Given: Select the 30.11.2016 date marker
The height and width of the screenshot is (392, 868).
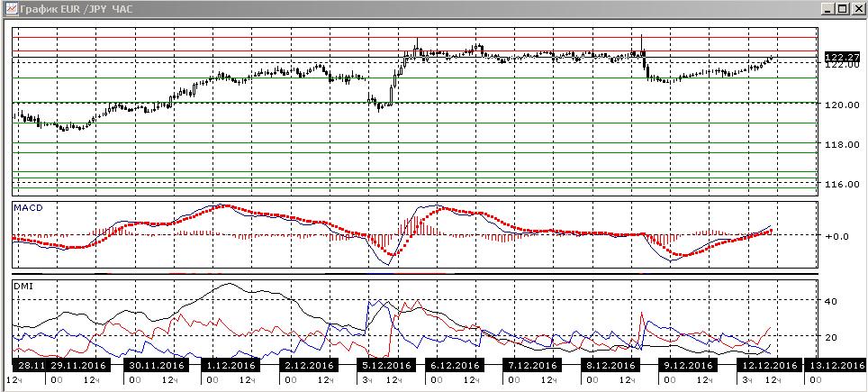Looking at the screenshot, I should [158, 366].
